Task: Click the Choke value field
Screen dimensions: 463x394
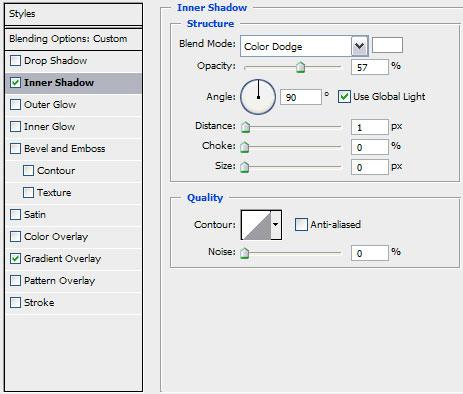Action: [370, 147]
